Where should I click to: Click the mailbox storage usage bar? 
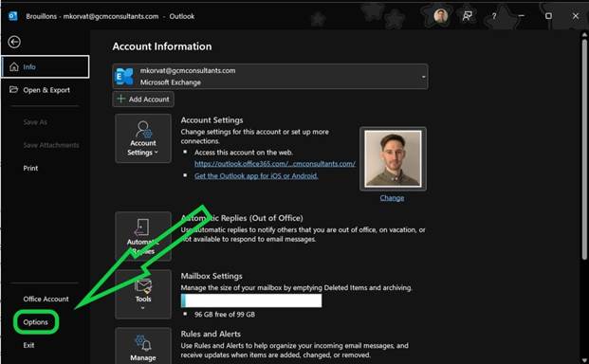tap(251, 300)
